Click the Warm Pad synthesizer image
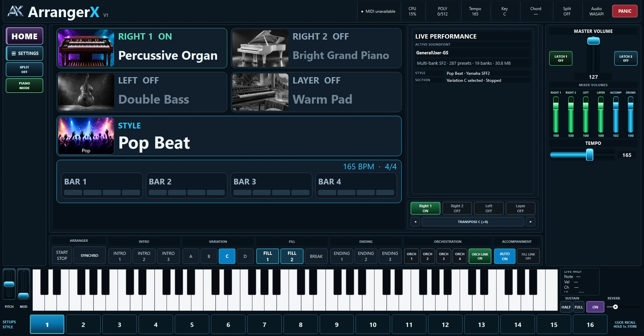Screen dimensions: 644x336 coord(260,92)
